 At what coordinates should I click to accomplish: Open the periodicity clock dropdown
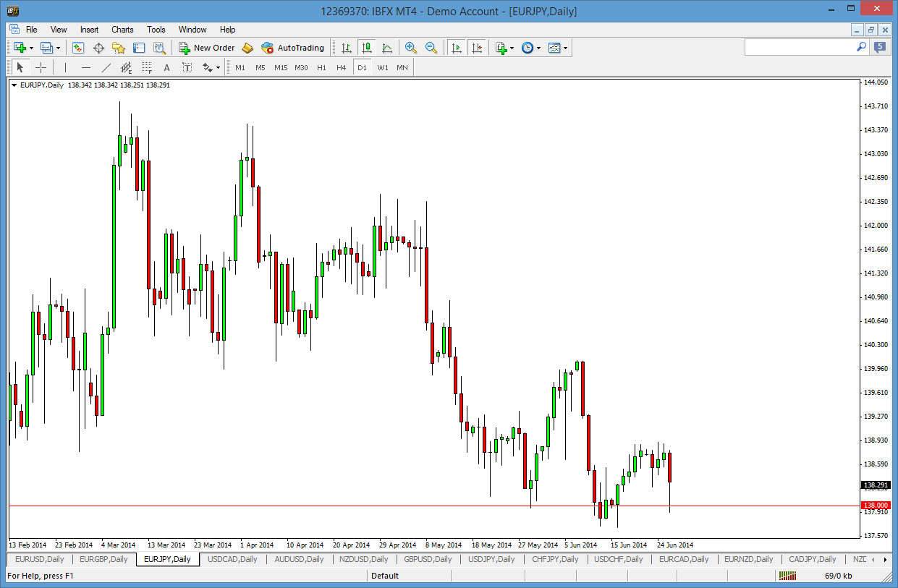click(538, 48)
